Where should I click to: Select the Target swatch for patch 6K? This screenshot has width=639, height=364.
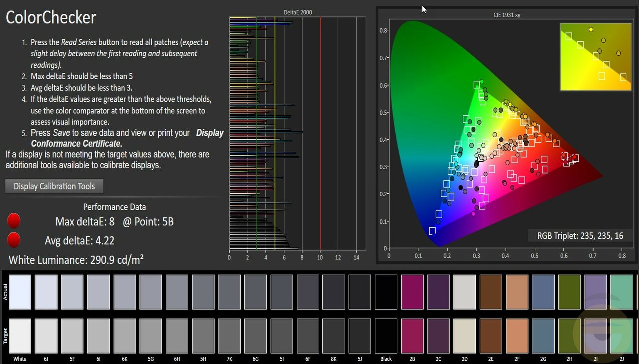[125, 336]
